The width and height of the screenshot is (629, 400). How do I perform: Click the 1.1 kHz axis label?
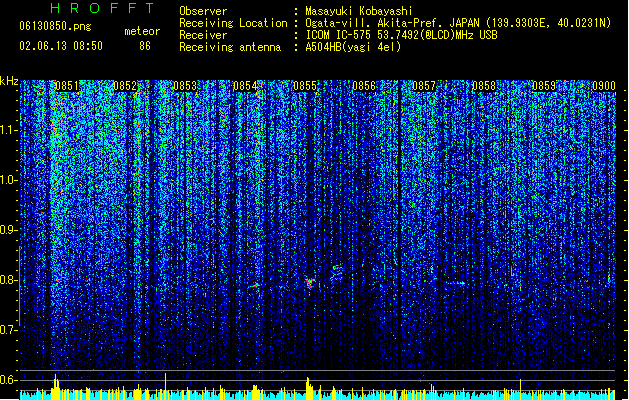pyautogui.click(x=9, y=130)
